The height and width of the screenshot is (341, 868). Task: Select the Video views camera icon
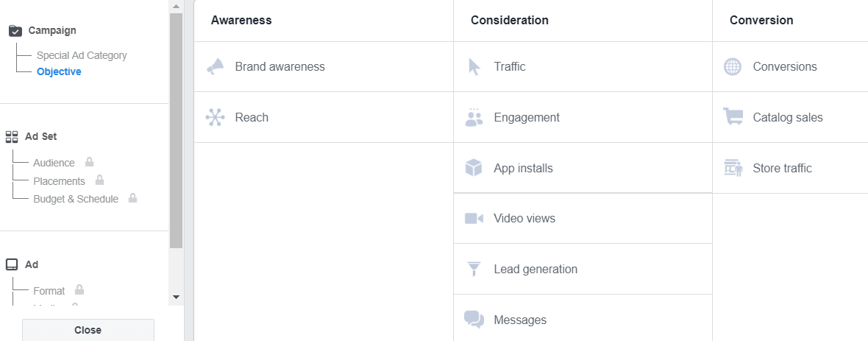pos(474,219)
